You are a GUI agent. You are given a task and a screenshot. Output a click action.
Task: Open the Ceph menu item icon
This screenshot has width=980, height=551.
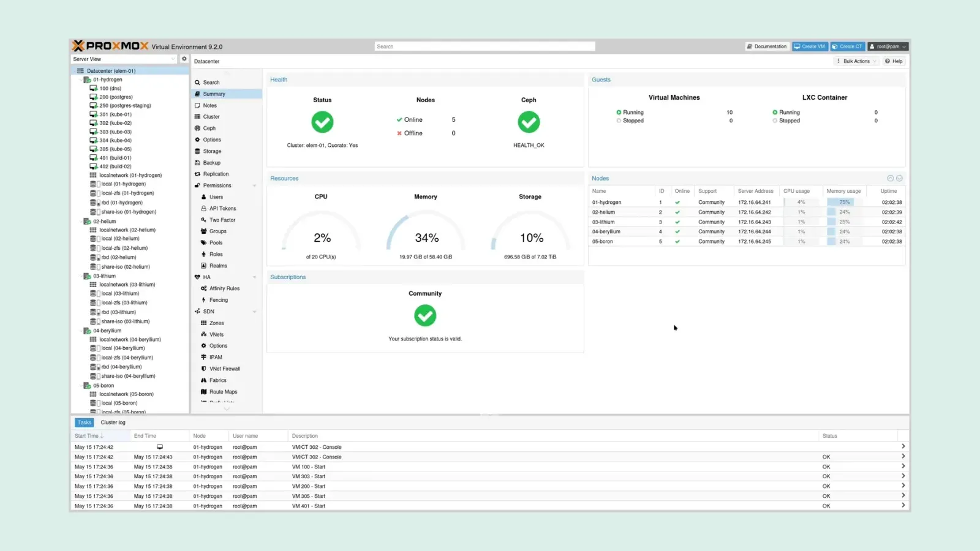pyautogui.click(x=197, y=129)
